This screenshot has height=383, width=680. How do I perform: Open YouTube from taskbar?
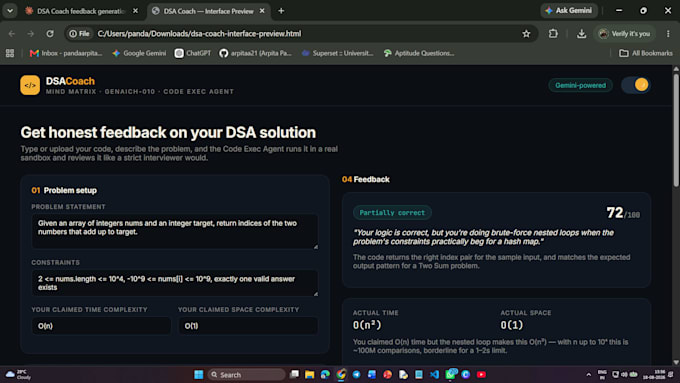point(481,374)
